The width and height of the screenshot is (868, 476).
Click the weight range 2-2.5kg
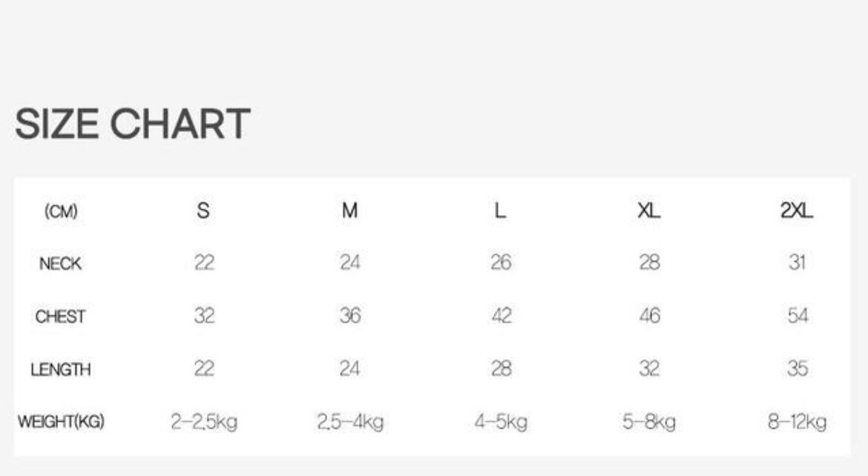pyautogui.click(x=204, y=423)
